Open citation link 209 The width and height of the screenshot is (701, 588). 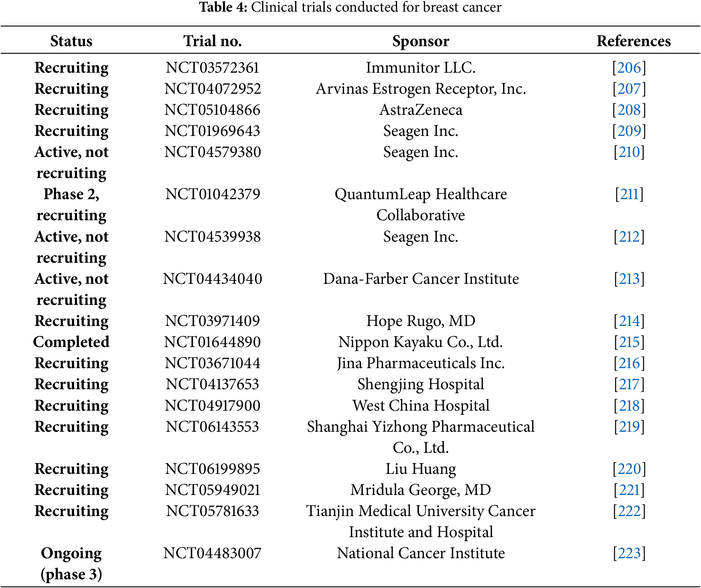tap(629, 131)
